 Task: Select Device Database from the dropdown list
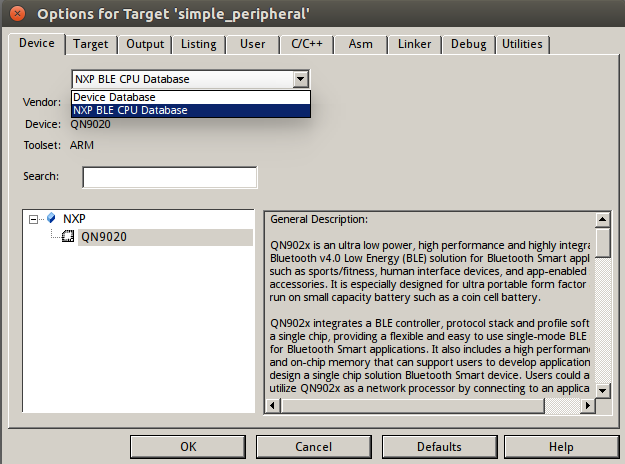click(191, 97)
